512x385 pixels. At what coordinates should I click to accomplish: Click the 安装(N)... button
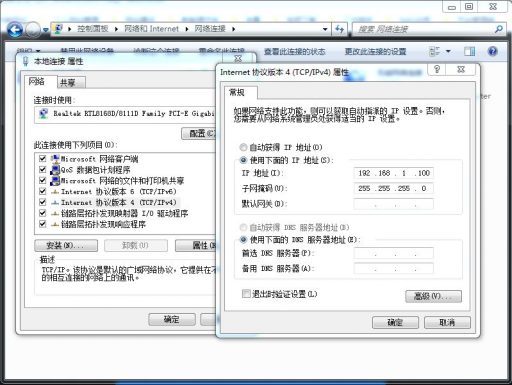[x=66, y=246]
